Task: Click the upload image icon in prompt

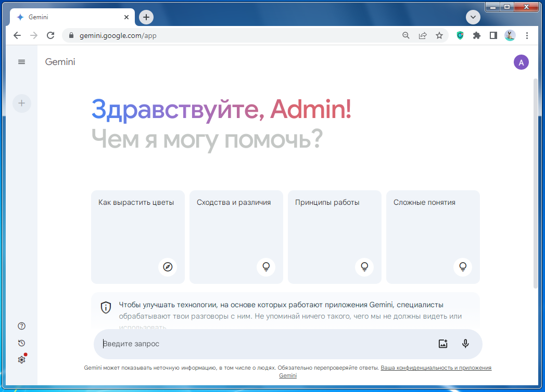Action: click(x=443, y=344)
